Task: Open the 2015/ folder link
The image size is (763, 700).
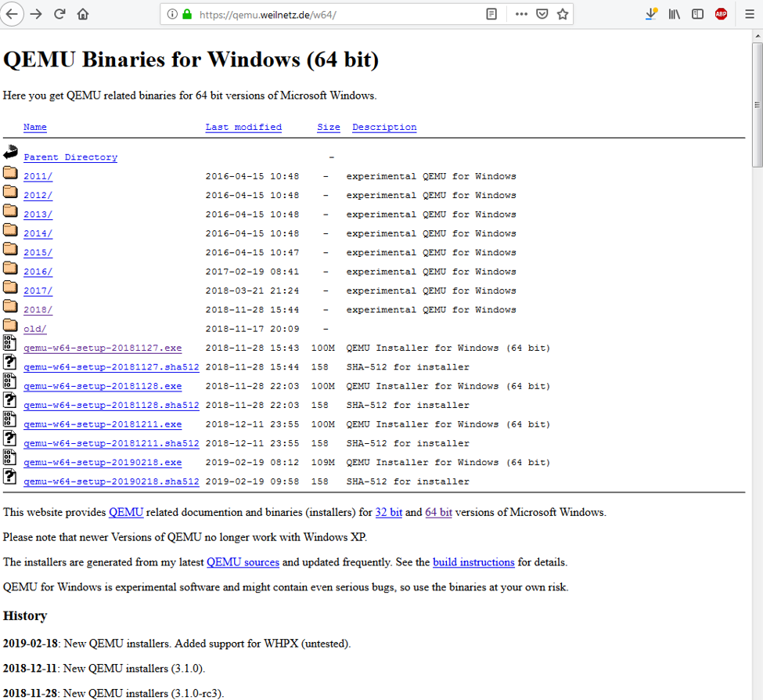Action: click(38, 253)
